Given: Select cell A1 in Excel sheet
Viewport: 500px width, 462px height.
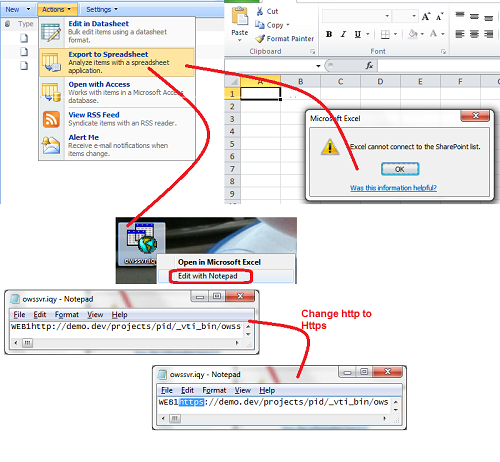Looking at the screenshot, I should coord(260,94).
